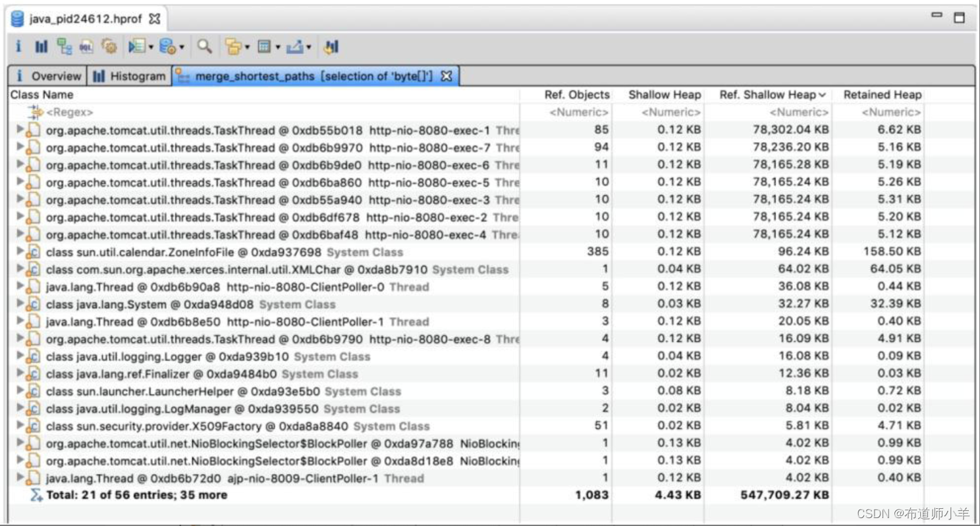Expand the http-nio-8080-exec-7 TaskThread row

coord(20,147)
